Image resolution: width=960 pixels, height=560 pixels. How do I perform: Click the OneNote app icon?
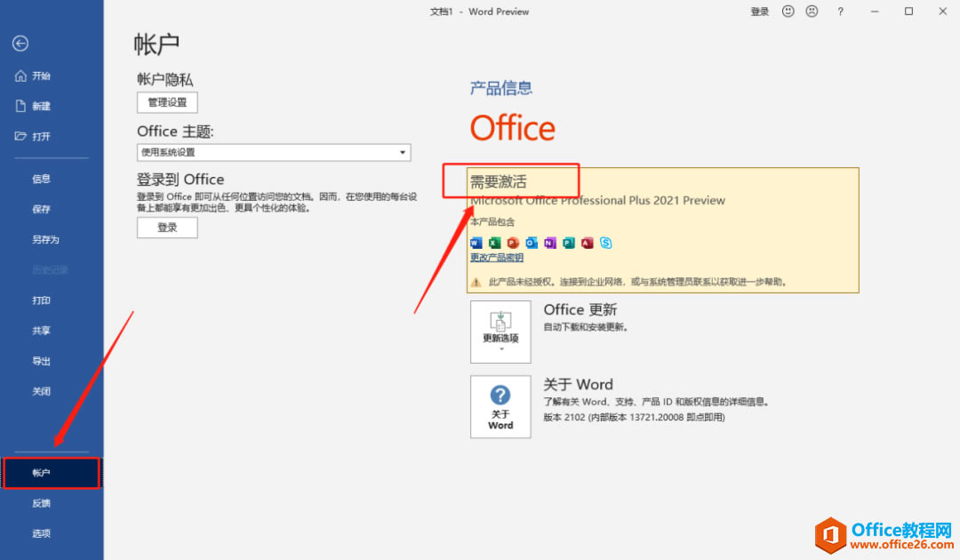[x=550, y=243]
